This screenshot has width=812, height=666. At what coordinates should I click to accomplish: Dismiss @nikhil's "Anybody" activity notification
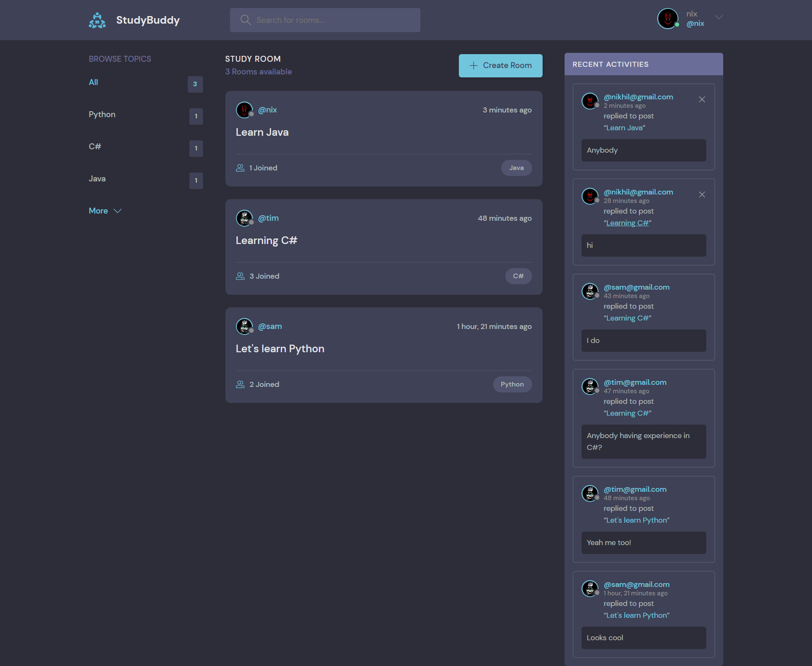(x=702, y=99)
